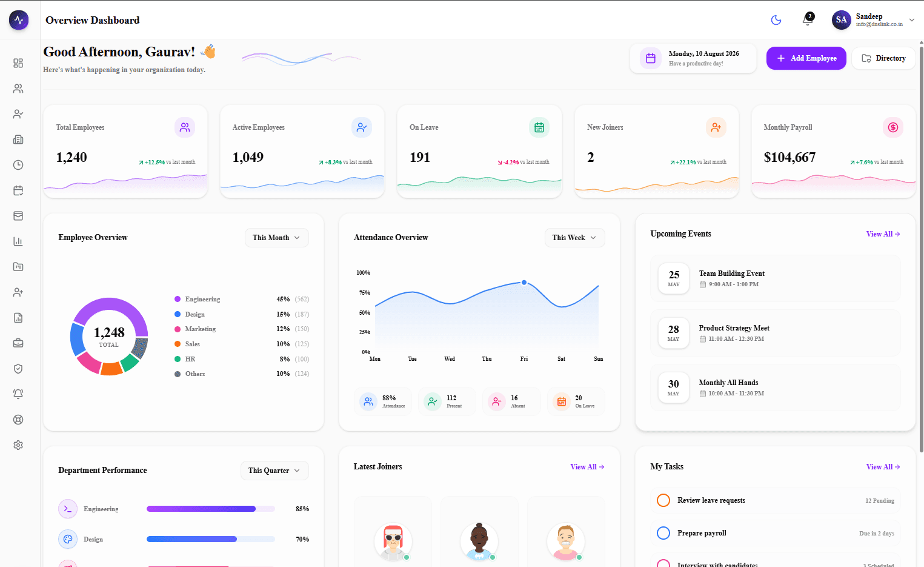Viewport: 924px width, 567px height.
Task: Open the shield check icon in the sidebar
Action: coord(18,369)
